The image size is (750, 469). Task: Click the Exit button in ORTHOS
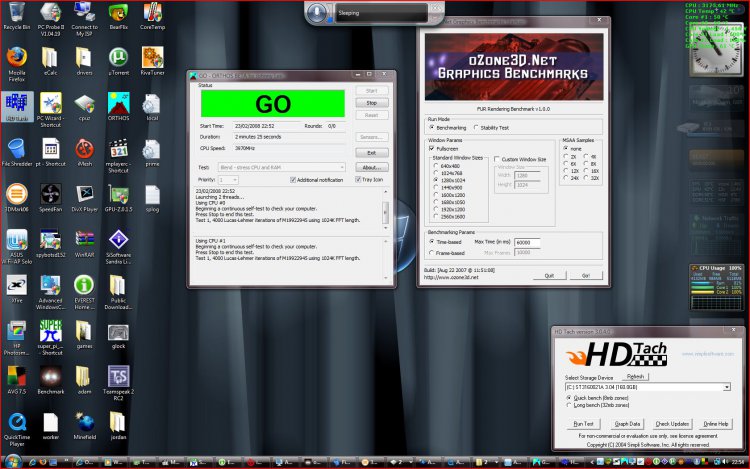click(x=372, y=153)
